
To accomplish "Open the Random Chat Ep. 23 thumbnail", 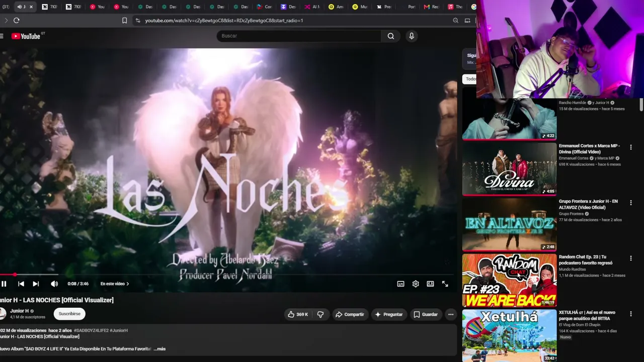I will (x=509, y=280).
